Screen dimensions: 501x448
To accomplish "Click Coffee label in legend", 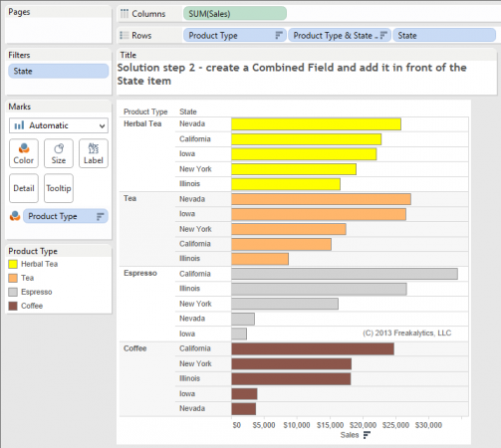I will [32, 306].
